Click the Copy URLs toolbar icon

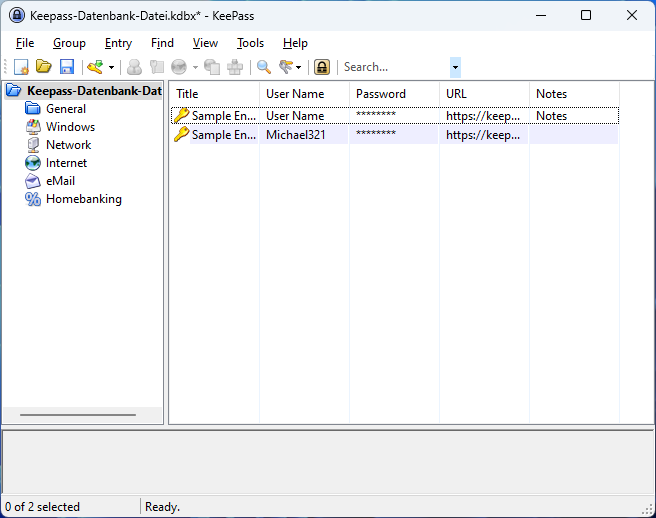coord(212,67)
